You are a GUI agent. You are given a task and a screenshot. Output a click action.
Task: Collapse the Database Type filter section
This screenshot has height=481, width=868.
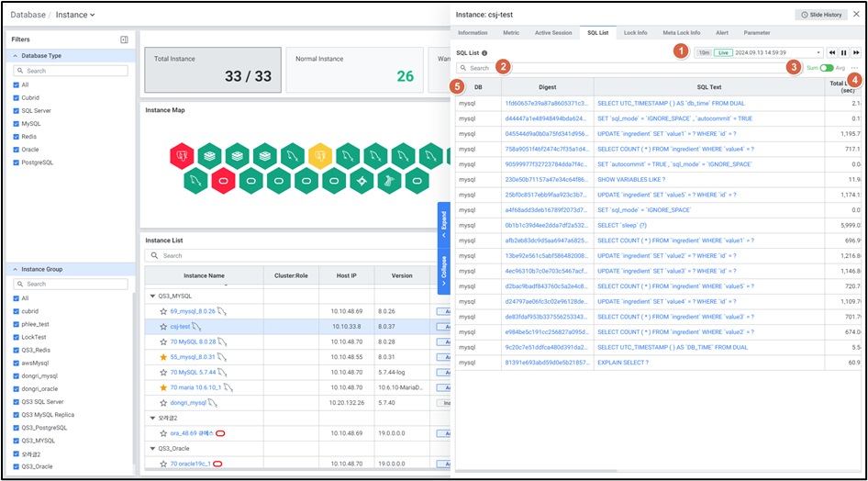point(15,56)
